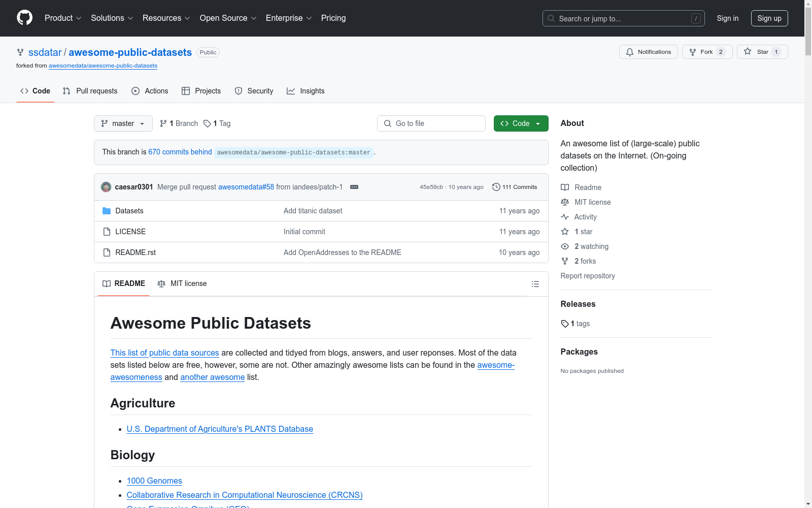
Task: View the 1 Branch list
Action: (x=179, y=123)
